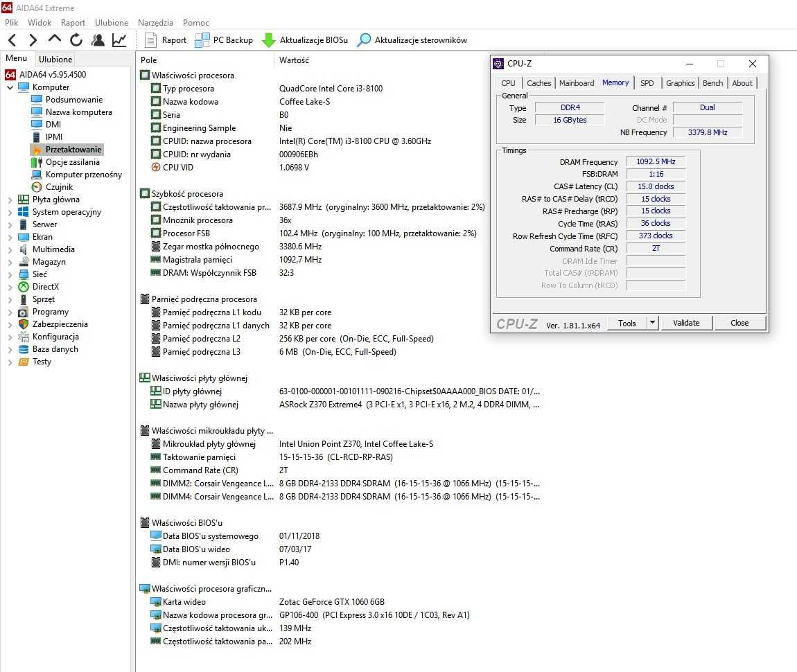Viewport: 797px width, 672px height.
Task: Click the Programy tree icon
Action: (x=24, y=312)
